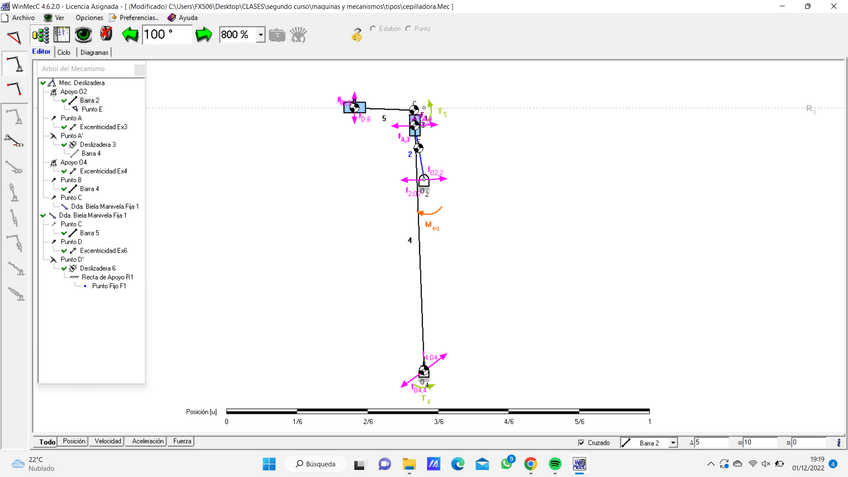Select the red linkage tool at top-left

(14, 38)
